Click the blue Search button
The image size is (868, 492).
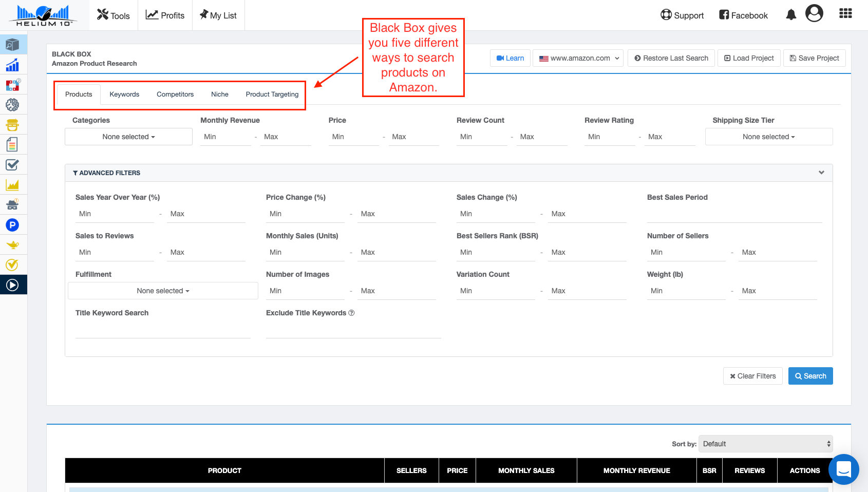[x=810, y=376]
